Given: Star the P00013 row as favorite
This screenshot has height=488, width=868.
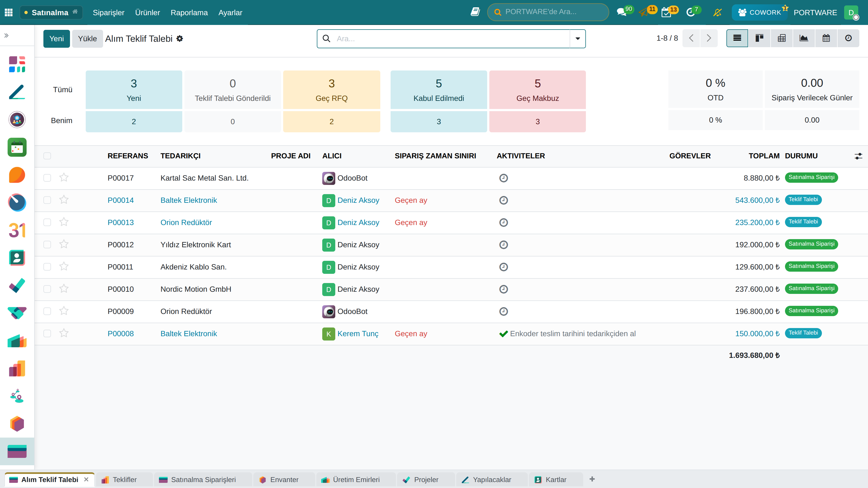Looking at the screenshot, I should 64,222.
